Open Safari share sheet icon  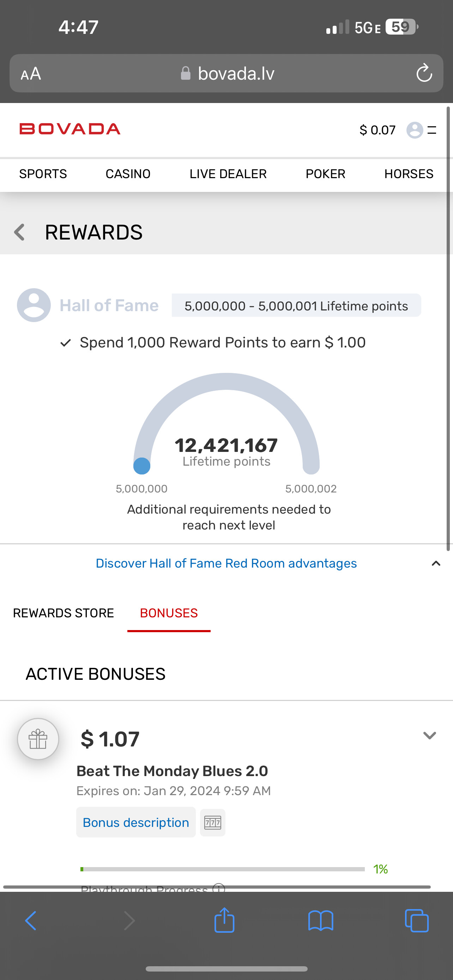click(224, 921)
